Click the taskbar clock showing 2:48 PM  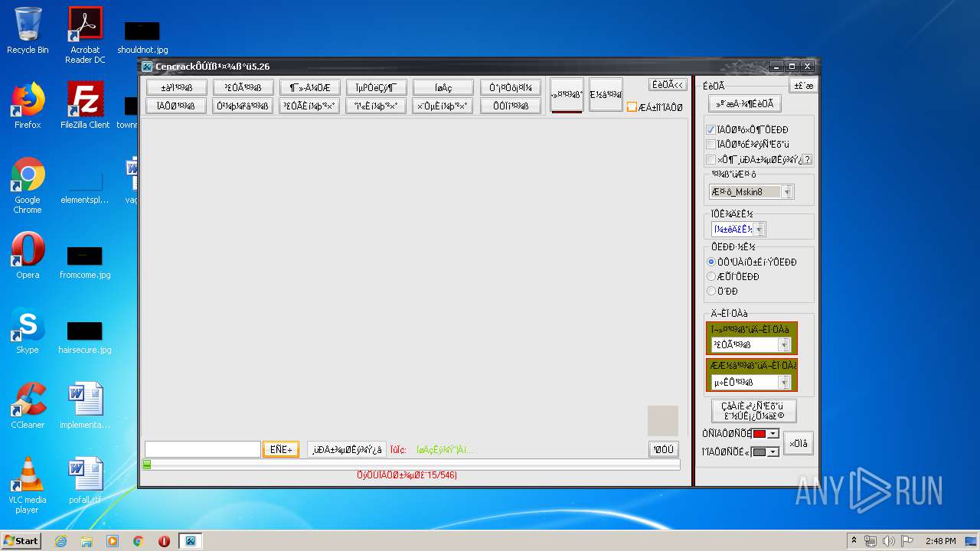[940, 541]
